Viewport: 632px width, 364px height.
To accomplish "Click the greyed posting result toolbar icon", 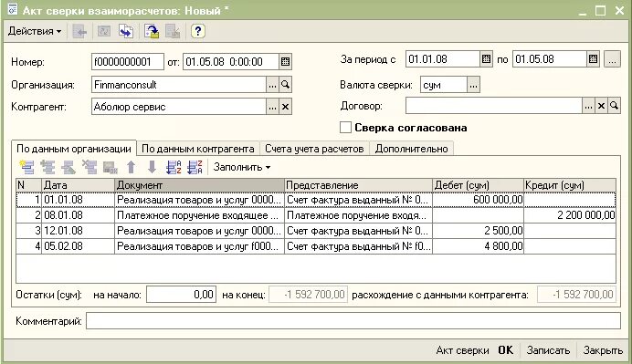I will click(173, 31).
